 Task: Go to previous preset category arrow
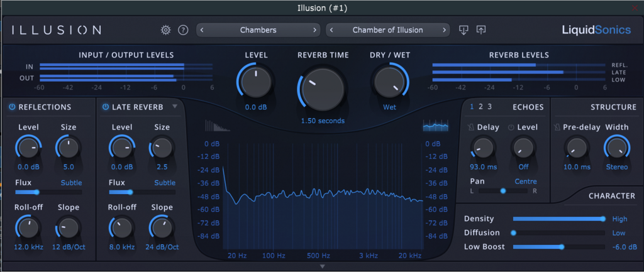coord(202,30)
